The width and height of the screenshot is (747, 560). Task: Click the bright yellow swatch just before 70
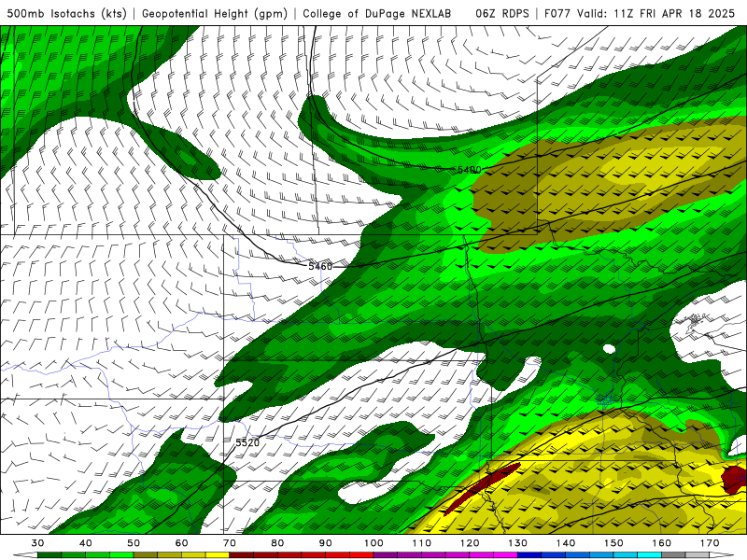(218, 555)
